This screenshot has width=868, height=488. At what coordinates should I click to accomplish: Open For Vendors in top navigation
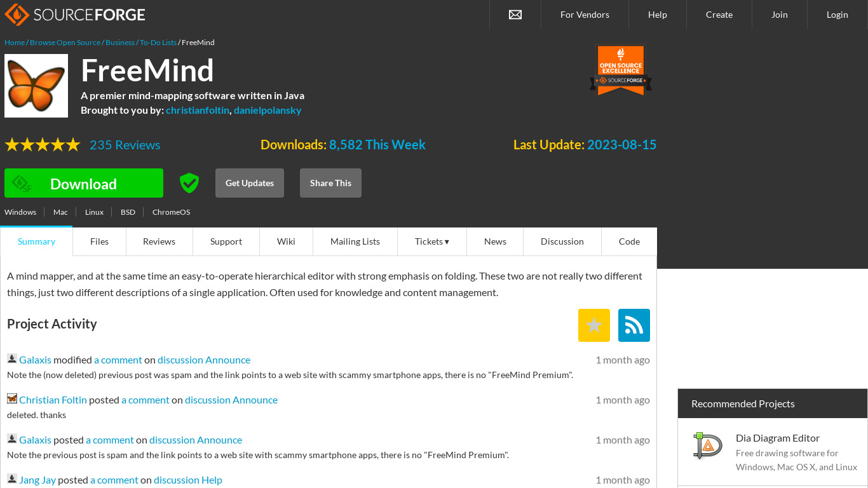point(585,15)
